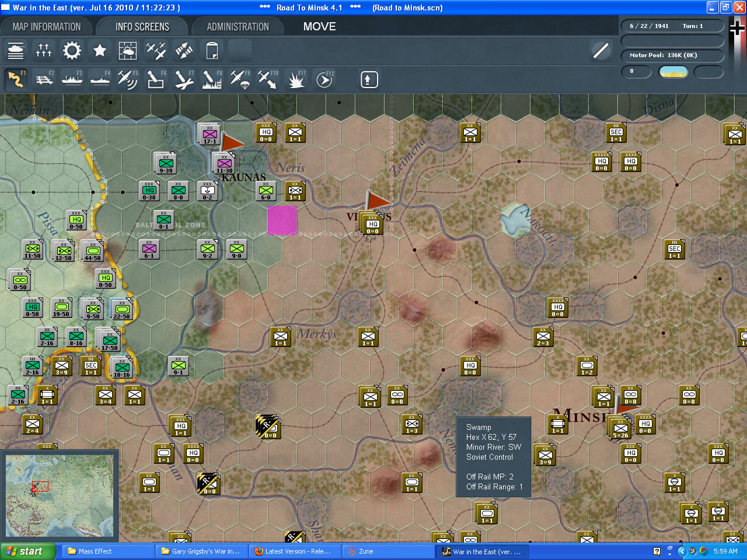Click the star toolbar icon
The height and width of the screenshot is (560, 747).
[x=100, y=51]
